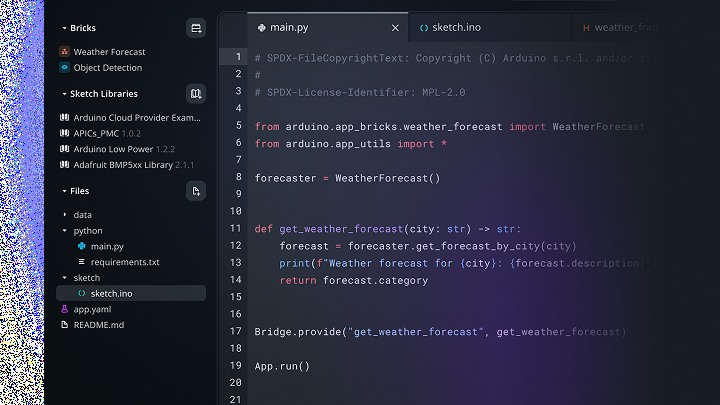The width and height of the screenshot is (720, 405).
Task: Select APICs_PMC 1.0.2 library
Action: coord(107,133)
